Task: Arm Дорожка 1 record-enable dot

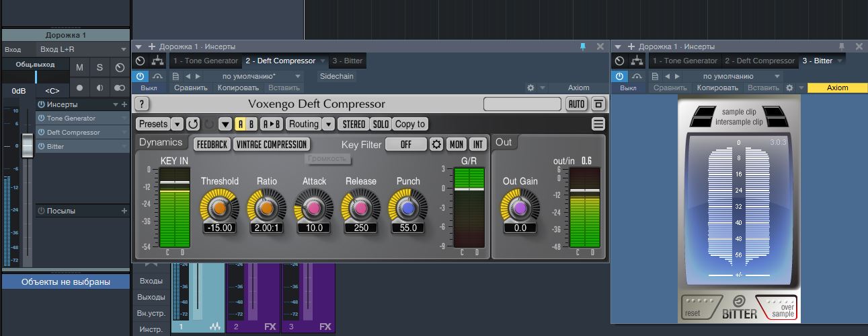Action: pyautogui.click(x=79, y=88)
